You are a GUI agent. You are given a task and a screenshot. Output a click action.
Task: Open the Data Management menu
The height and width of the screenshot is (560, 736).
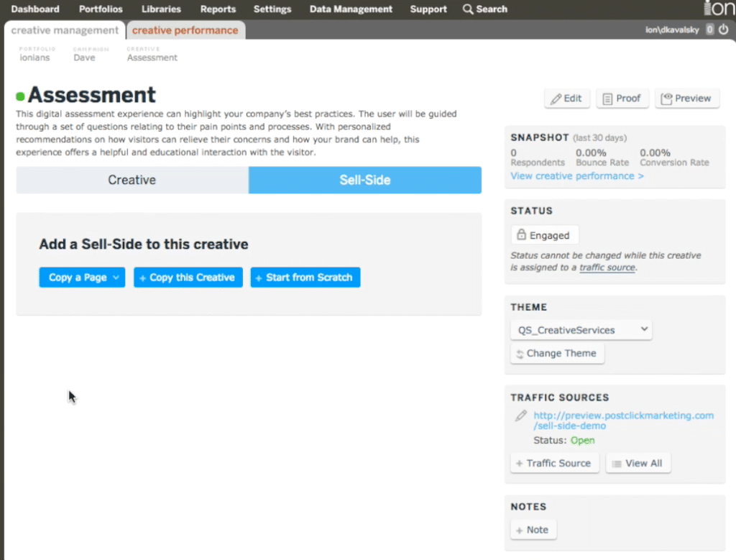351,9
